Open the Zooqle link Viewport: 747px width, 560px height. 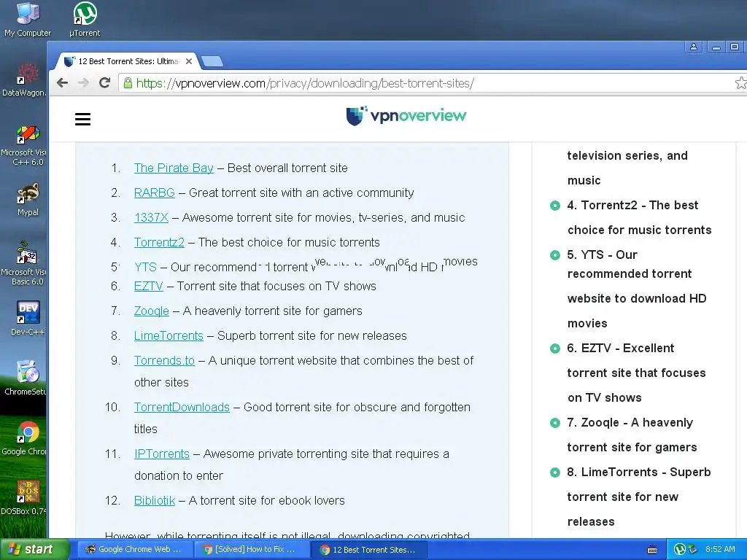coord(152,311)
